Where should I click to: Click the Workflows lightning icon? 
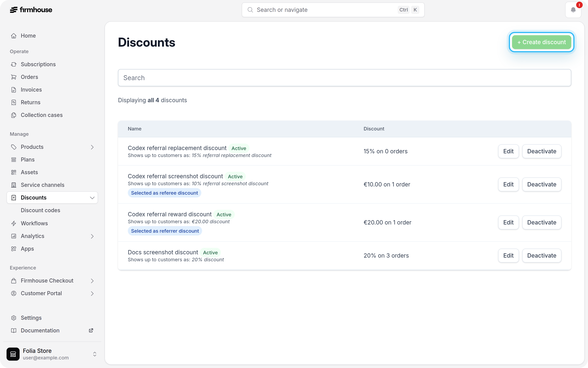(x=14, y=223)
